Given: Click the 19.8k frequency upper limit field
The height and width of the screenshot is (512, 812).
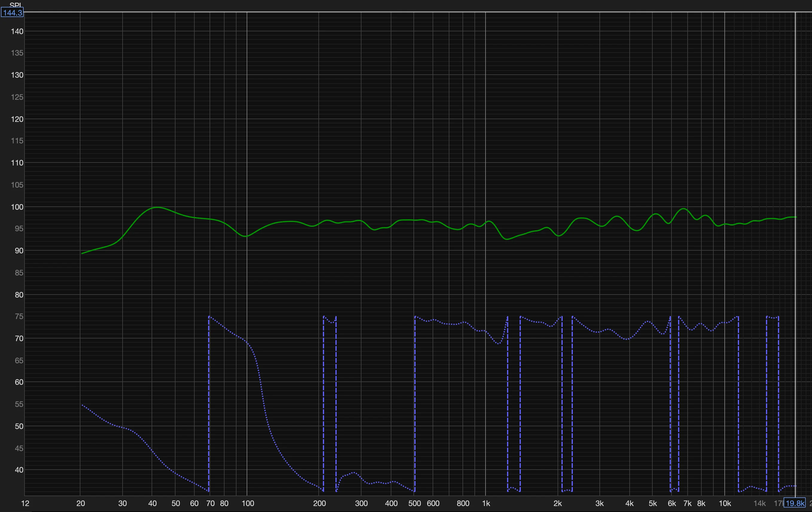Looking at the screenshot, I should 794,503.
